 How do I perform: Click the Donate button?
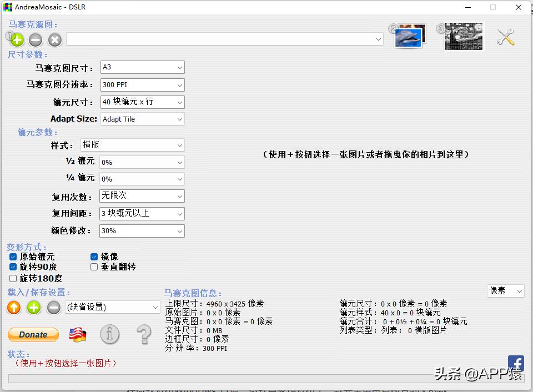point(33,334)
